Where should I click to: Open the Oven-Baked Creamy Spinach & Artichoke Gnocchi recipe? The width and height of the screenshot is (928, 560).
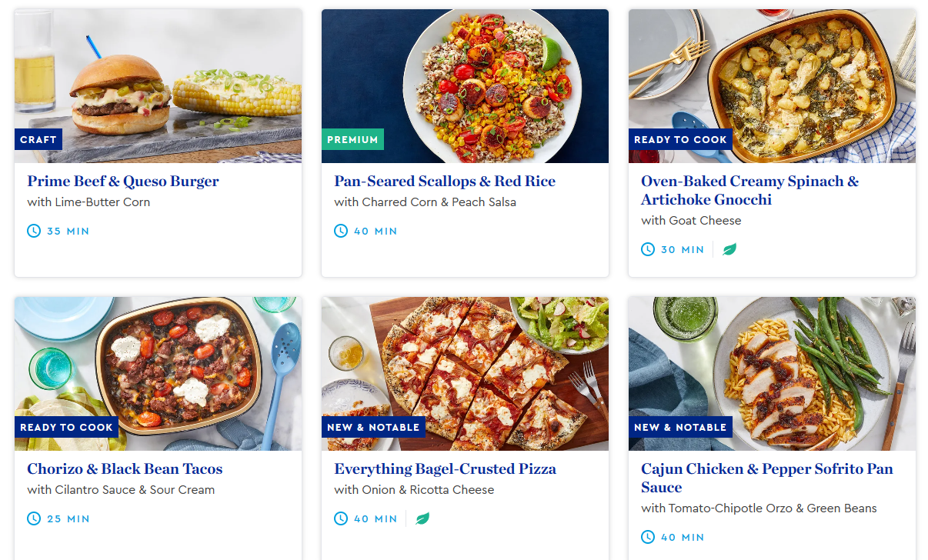750,191
